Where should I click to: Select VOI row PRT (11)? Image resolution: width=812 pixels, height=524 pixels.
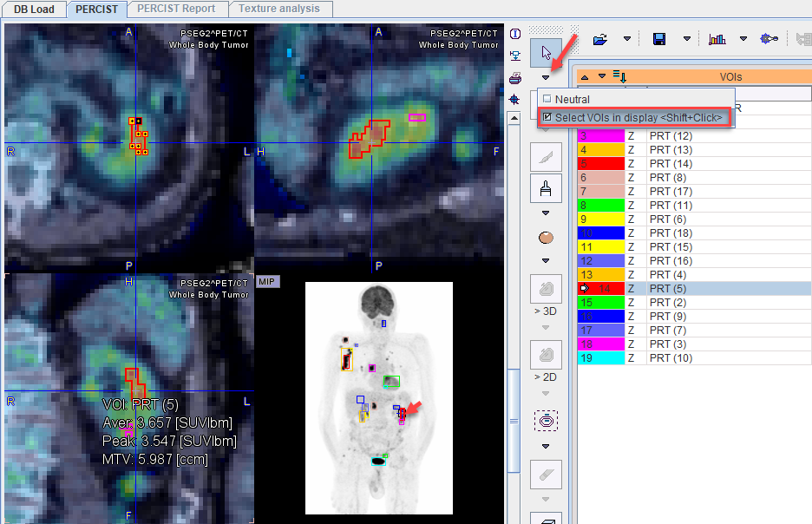(x=694, y=205)
